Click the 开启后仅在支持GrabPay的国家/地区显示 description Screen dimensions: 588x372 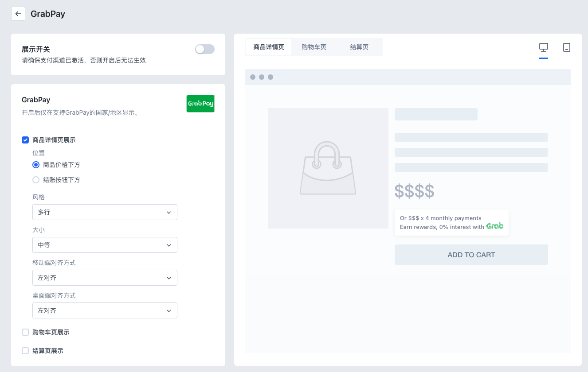81,112
